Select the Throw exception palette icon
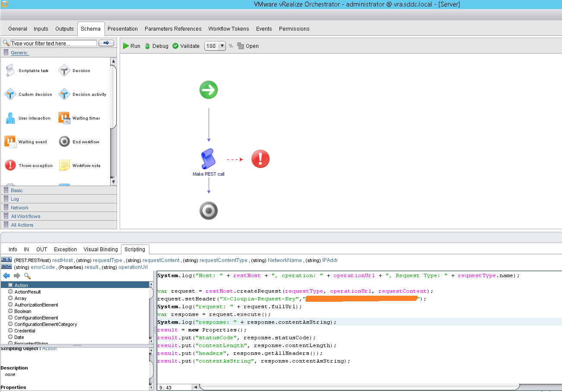 [10, 165]
